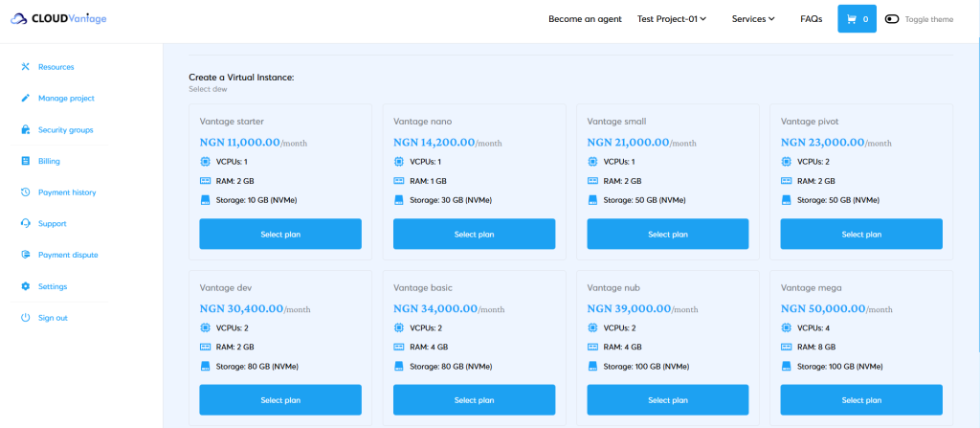Click the Payment dispute icon

point(26,255)
